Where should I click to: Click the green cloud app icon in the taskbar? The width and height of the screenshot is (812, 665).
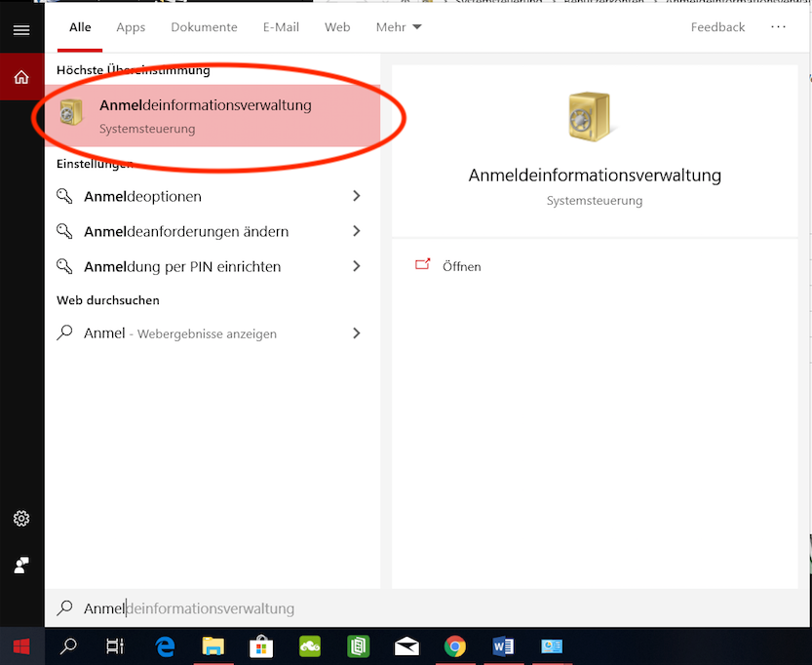point(310,646)
